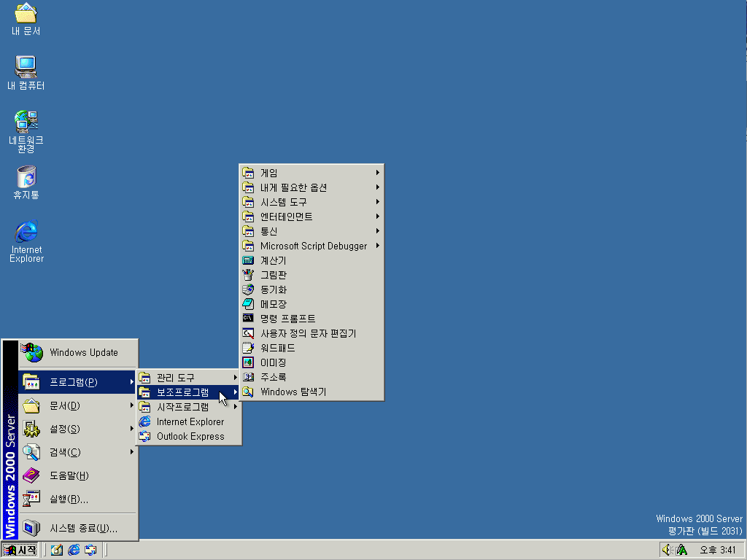Screen dimensions: 747x560
Task: Click the 시스템 종료 shutdown icon
Action: coord(31,528)
